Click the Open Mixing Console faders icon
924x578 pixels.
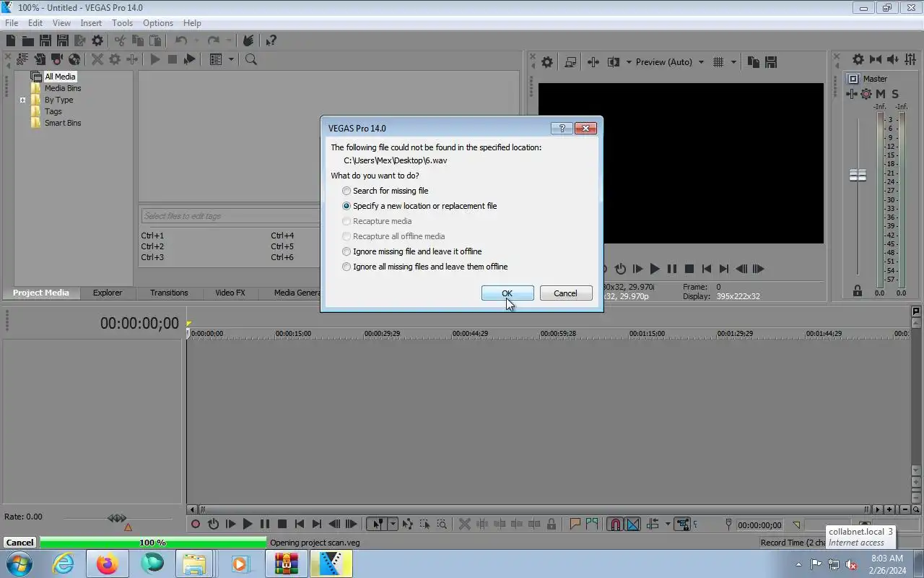click(910, 59)
